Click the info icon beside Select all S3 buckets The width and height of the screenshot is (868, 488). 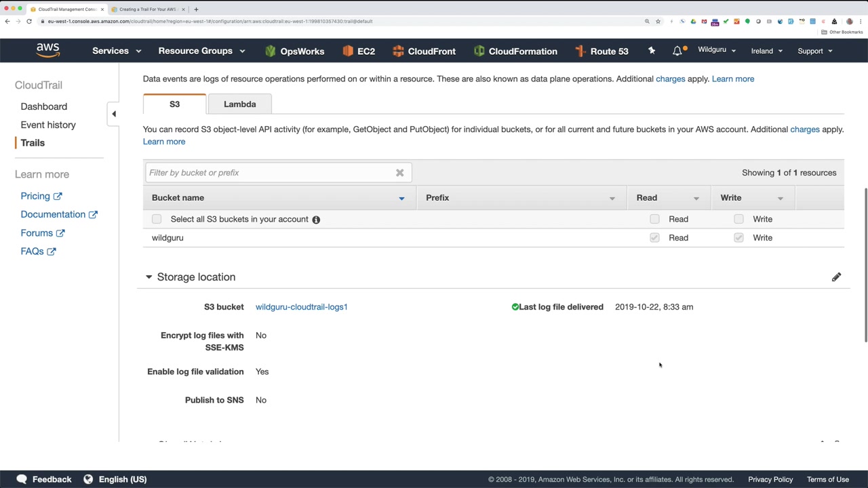pyautogui.click(x=316, y=220)
